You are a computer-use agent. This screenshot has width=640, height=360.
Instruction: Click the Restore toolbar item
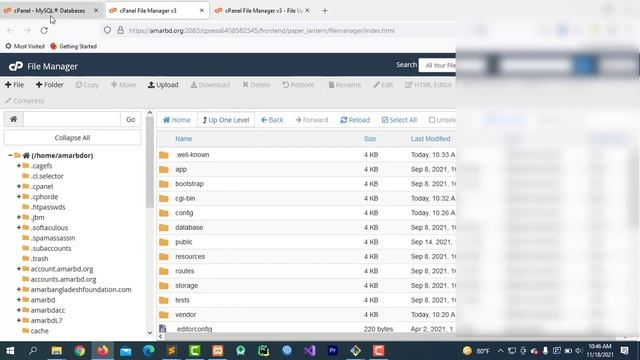pos(298,85)
